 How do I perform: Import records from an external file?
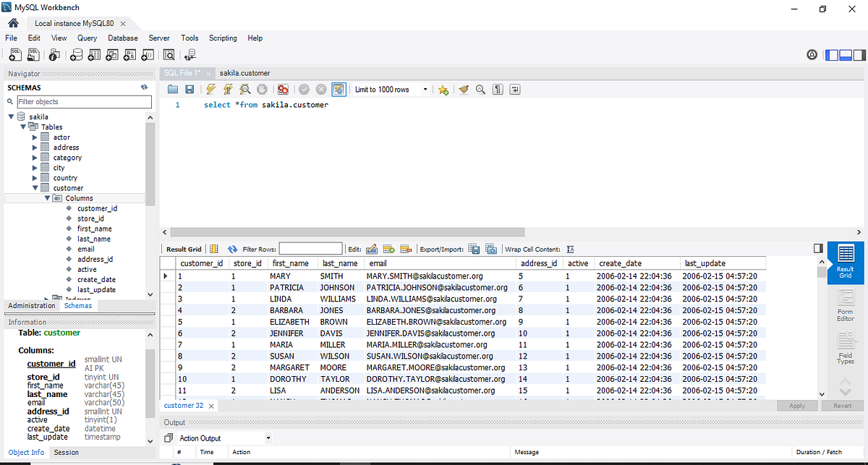tap(492, 249)
